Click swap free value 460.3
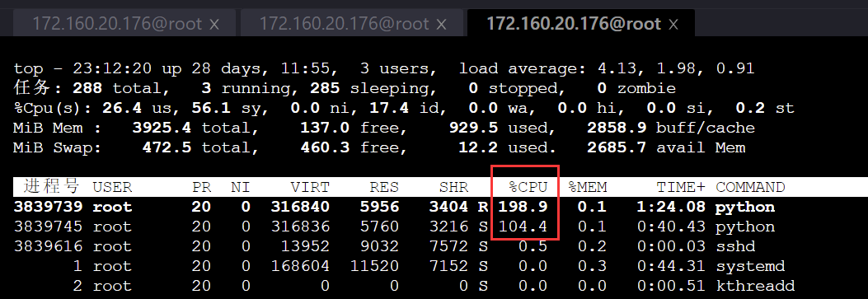 (325, 148)
